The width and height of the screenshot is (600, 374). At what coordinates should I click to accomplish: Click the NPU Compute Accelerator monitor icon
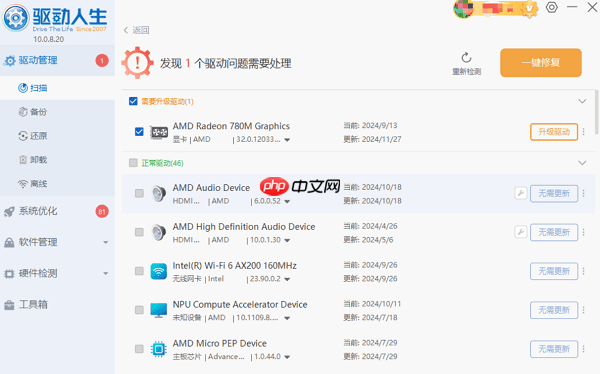158,310
